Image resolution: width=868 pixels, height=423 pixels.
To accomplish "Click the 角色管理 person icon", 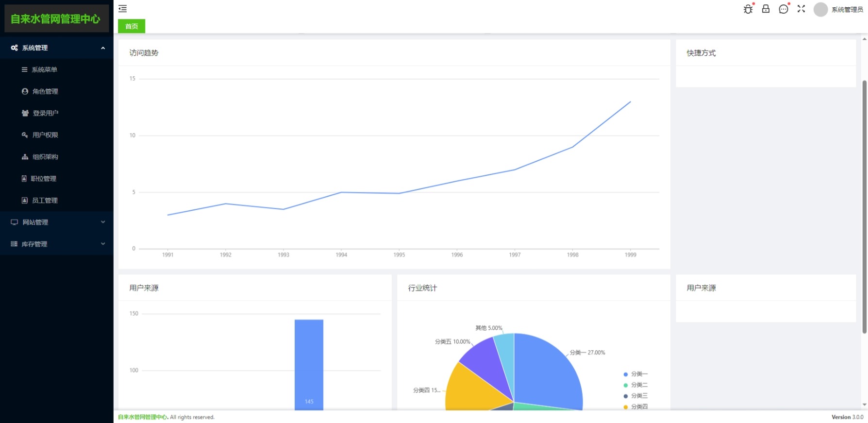I will [x=25, y=91].
